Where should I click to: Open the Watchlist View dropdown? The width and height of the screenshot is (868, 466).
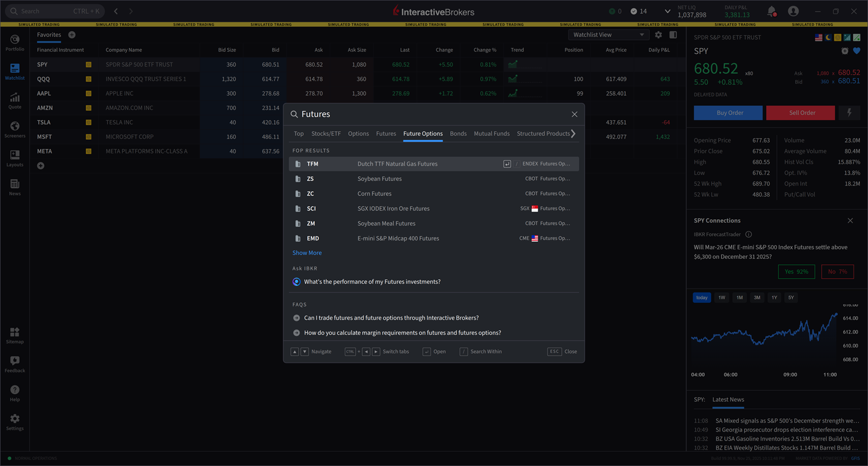click(609, 35)
